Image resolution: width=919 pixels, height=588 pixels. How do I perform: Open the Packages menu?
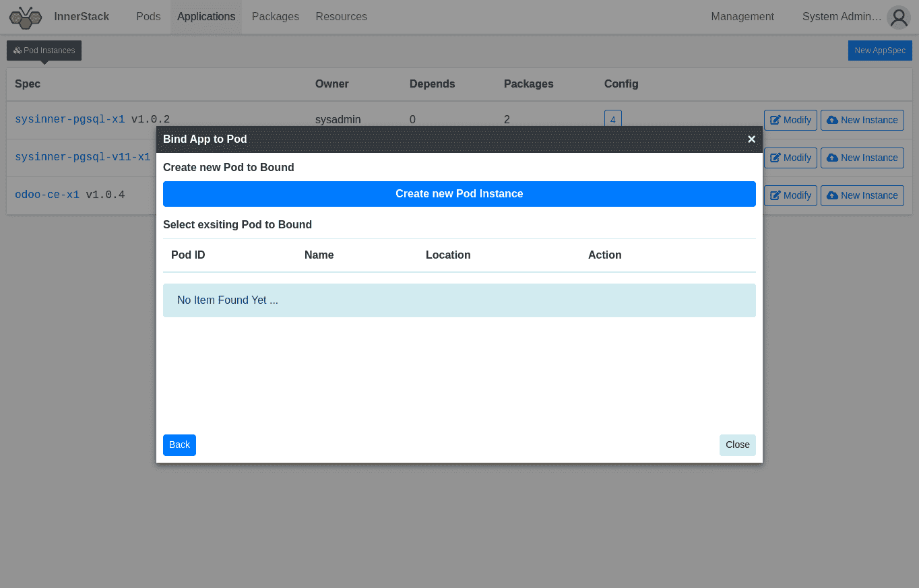[276, 17]
